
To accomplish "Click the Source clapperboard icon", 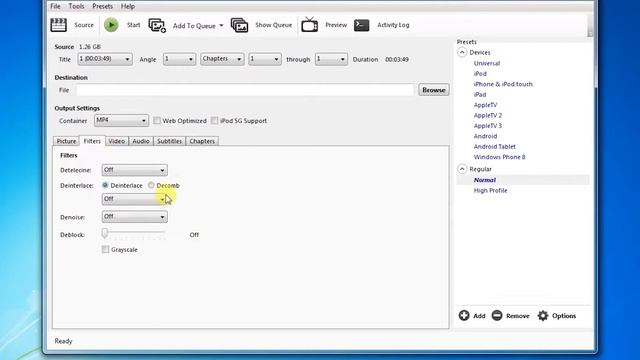I will click(58, 25).
